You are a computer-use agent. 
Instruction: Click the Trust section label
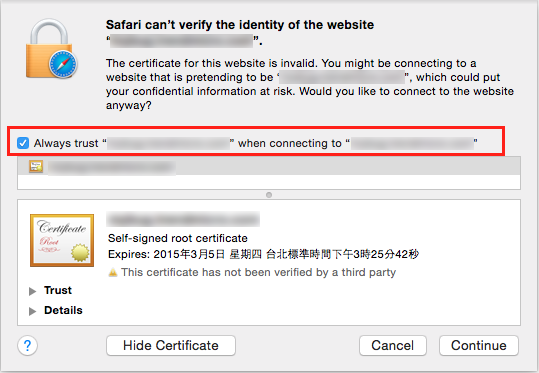click(x=58, y=290)
